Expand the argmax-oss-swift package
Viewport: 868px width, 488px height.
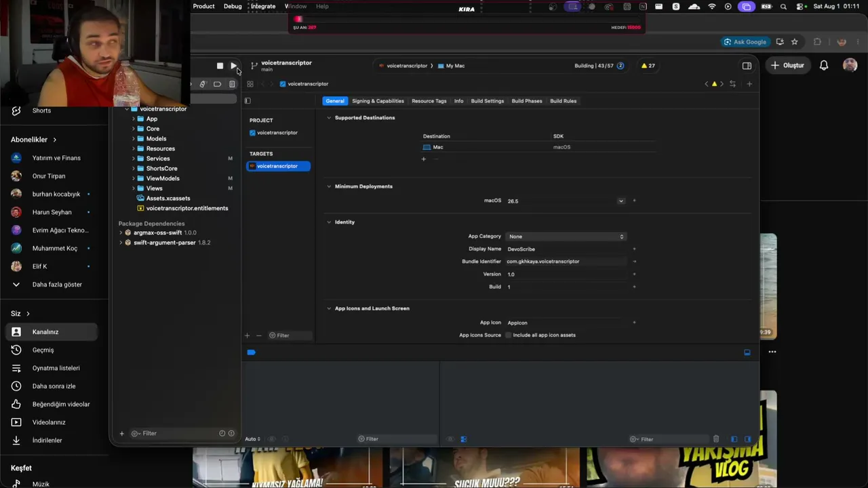point(121,233)
